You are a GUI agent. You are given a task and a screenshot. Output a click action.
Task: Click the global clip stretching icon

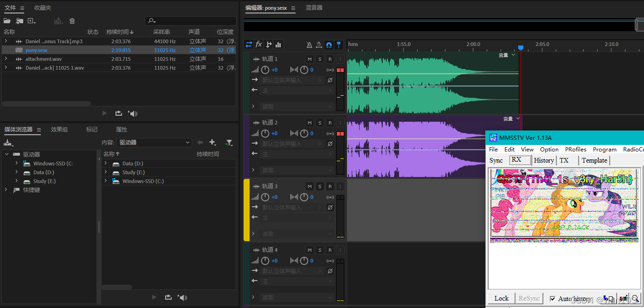(x=319, y=45)
